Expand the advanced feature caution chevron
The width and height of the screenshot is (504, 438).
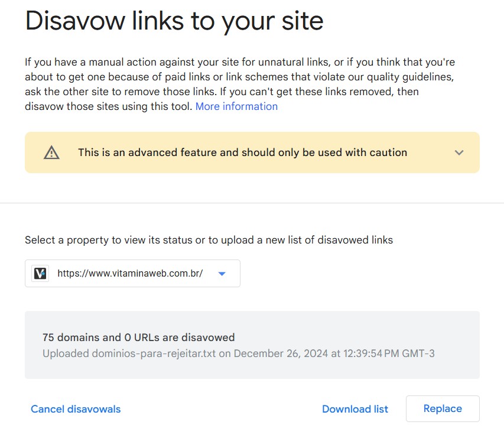click(459, 153)
